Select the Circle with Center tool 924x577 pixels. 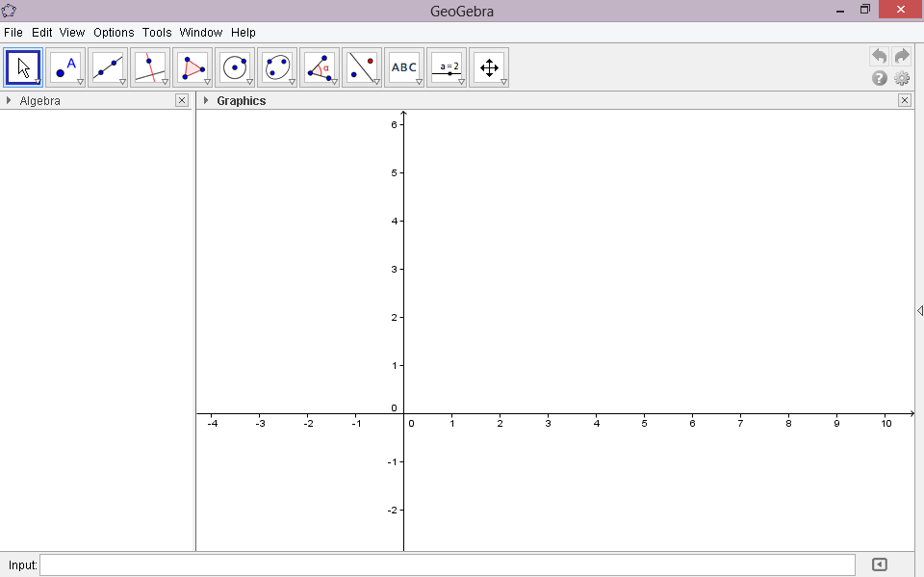point(235,67)
